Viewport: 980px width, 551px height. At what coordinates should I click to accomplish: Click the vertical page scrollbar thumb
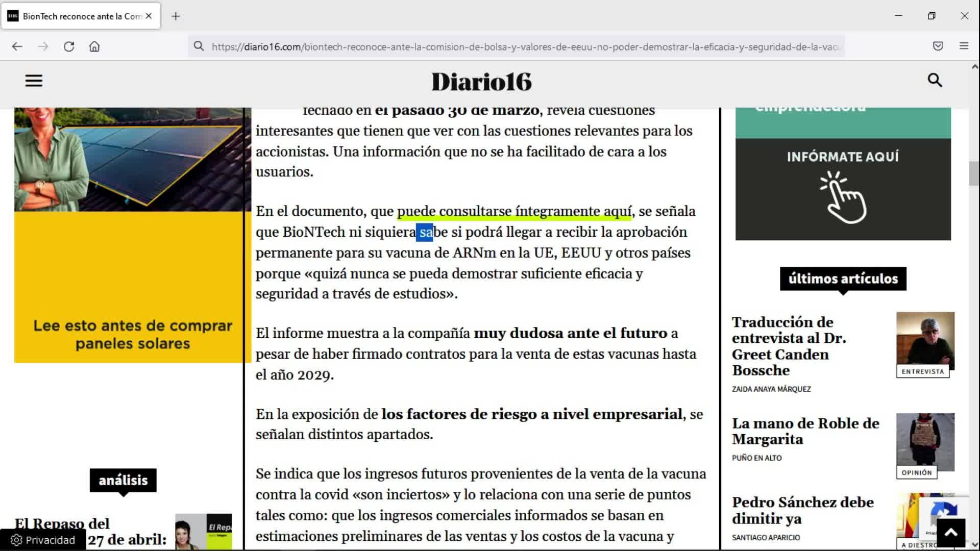pos(974,173)
